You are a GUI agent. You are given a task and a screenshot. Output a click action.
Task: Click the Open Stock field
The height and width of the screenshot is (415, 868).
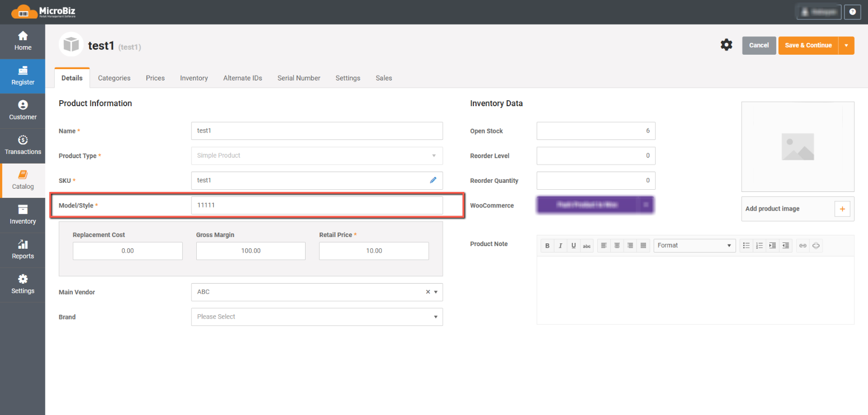[x=596, y=131]
